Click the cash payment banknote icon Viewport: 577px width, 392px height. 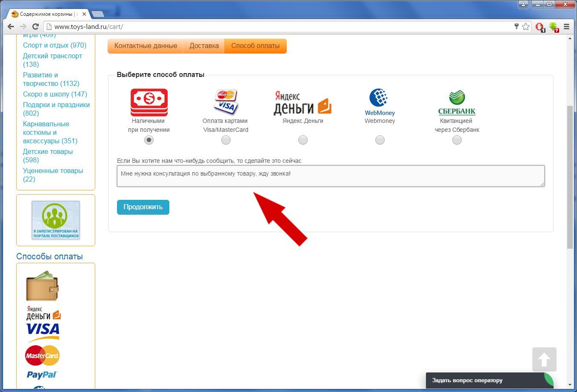[x=149, y=102]
